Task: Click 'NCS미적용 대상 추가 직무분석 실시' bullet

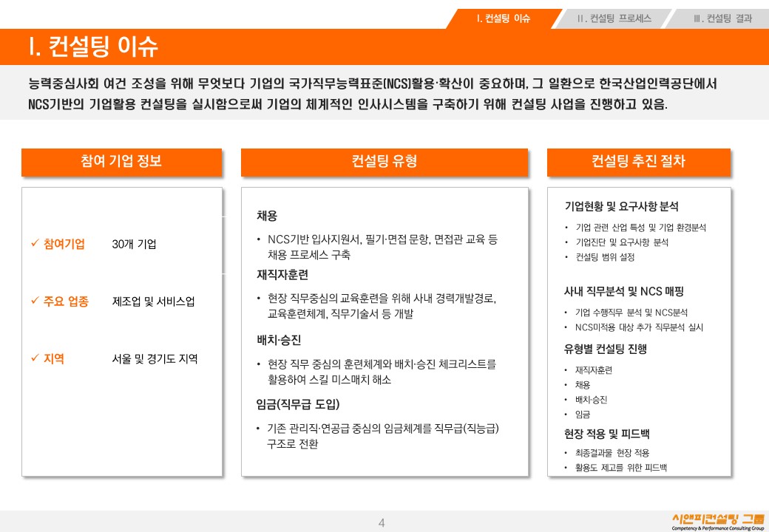Action: point(639,327)
